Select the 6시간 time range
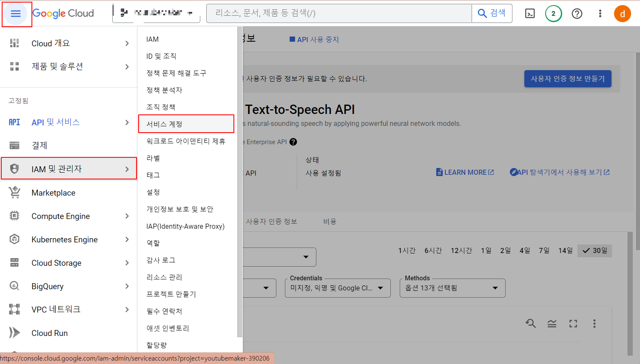The image size is (640, 364). pyautogui.click(x=433, y=250)
